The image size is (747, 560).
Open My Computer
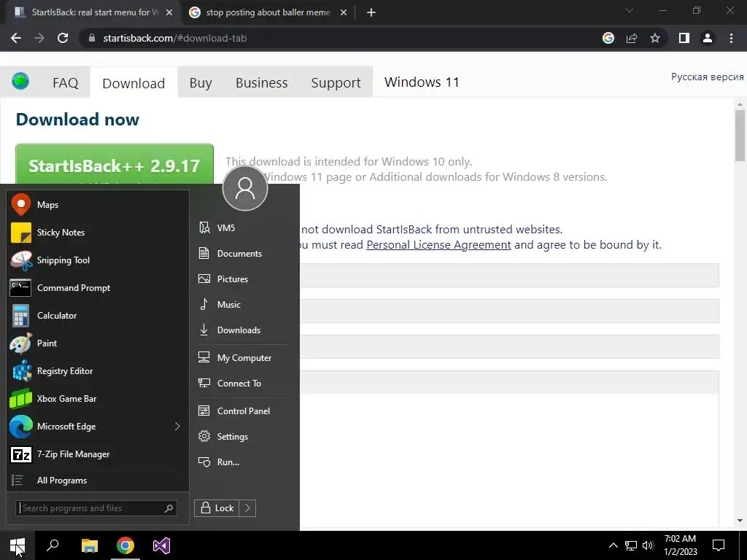coord(243,357)
